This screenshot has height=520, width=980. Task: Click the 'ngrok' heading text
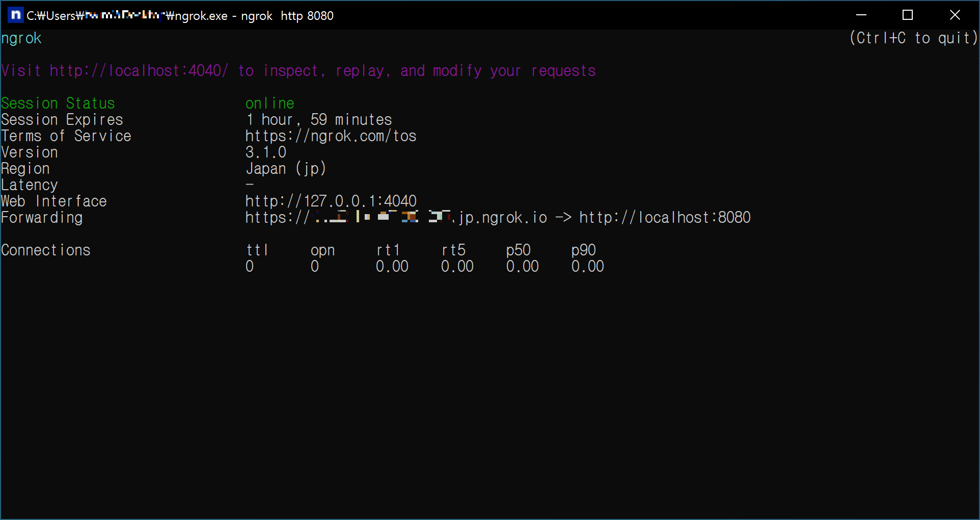click(x=21, y=39)
